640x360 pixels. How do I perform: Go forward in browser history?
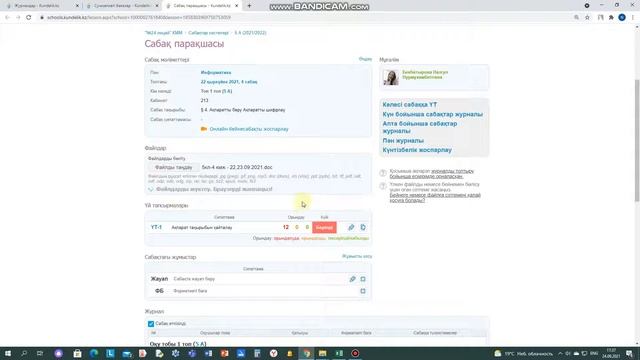18,18
